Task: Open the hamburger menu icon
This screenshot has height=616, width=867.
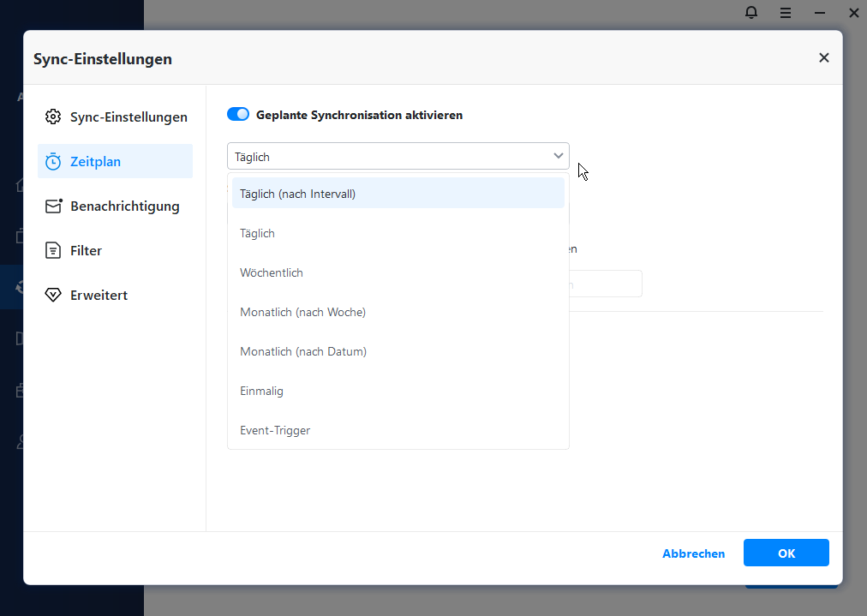Action: (x=786, y=12)
